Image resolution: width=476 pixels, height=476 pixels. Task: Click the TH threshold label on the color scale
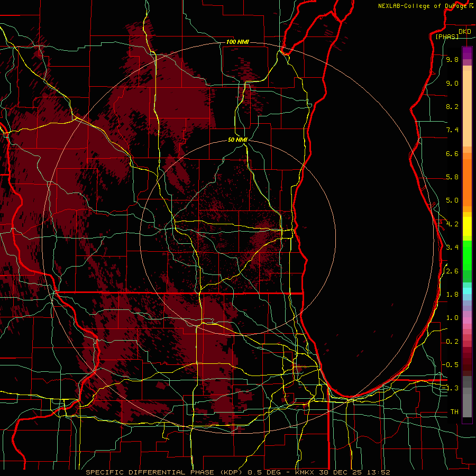[x=454, y=412]
